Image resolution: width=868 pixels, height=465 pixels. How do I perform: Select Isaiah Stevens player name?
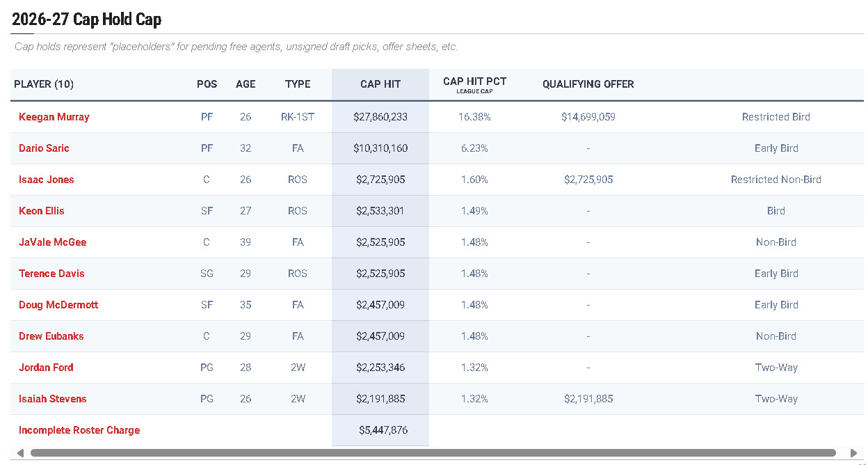point(53,399)
